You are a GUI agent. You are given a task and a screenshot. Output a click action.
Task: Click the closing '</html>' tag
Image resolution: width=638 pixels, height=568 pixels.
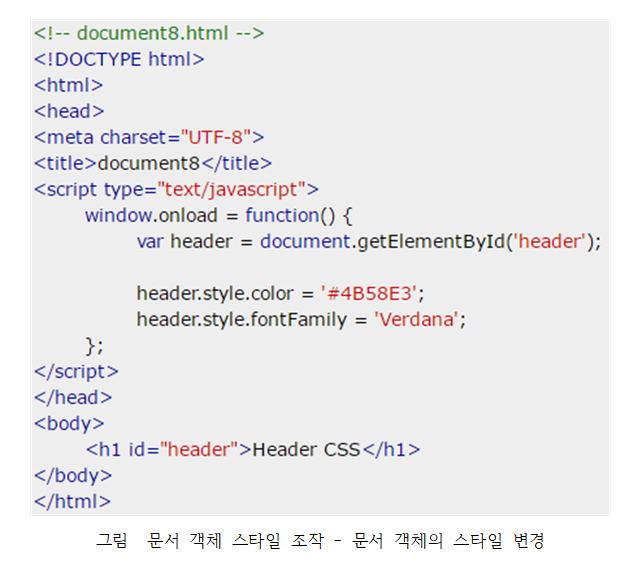(72, 502)
